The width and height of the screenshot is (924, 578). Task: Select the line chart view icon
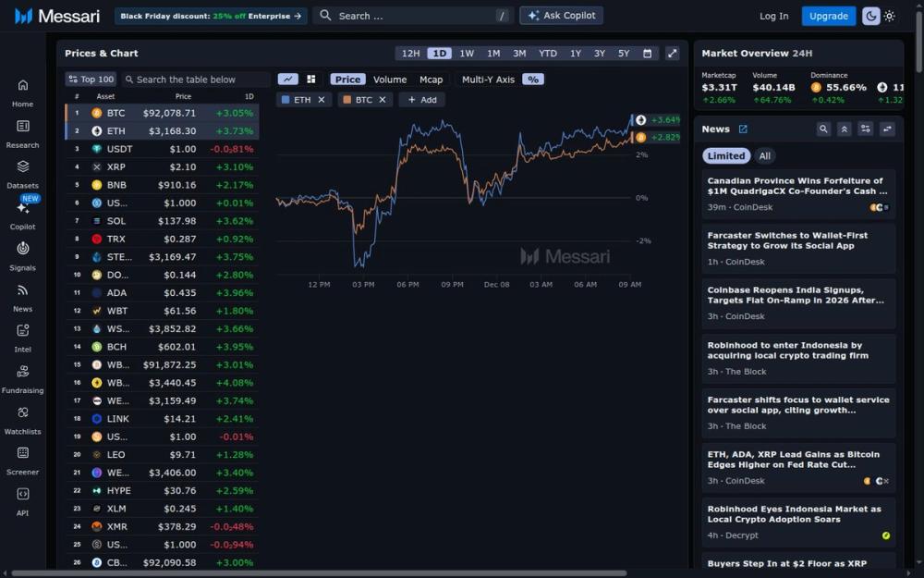(x=287, y=79)
